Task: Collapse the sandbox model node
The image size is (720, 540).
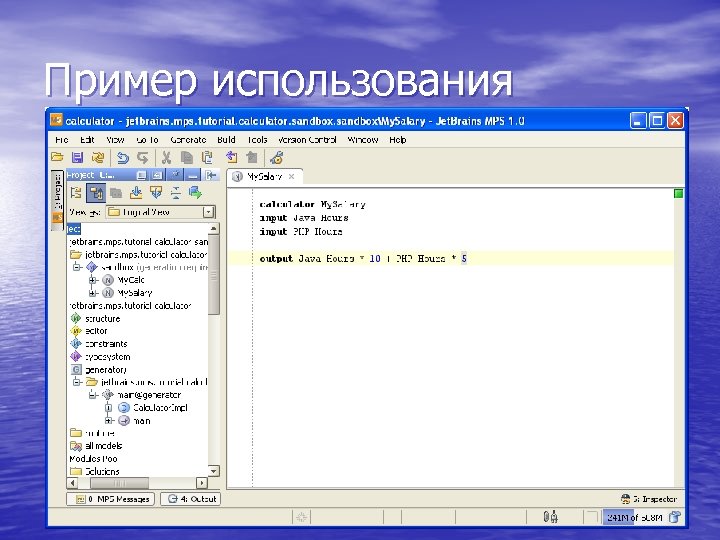Action: (x=78, y=267)
